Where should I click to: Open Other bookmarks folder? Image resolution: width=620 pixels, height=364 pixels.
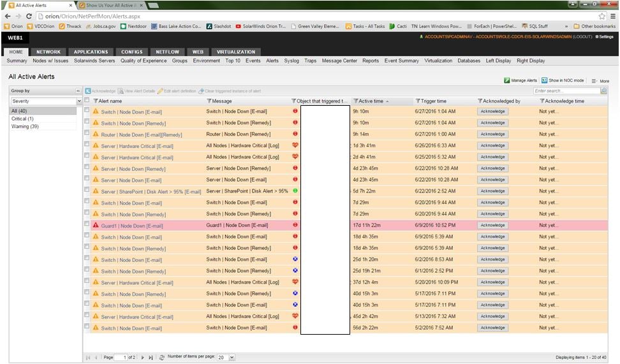(x=594, y=27)
